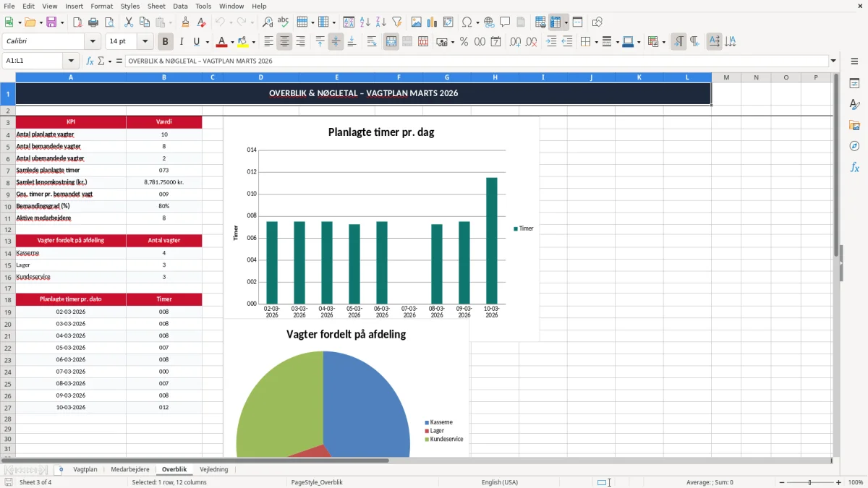
Task: Open the Font Size dropdown
Action: pyautogui.click(x=145, y=42)
